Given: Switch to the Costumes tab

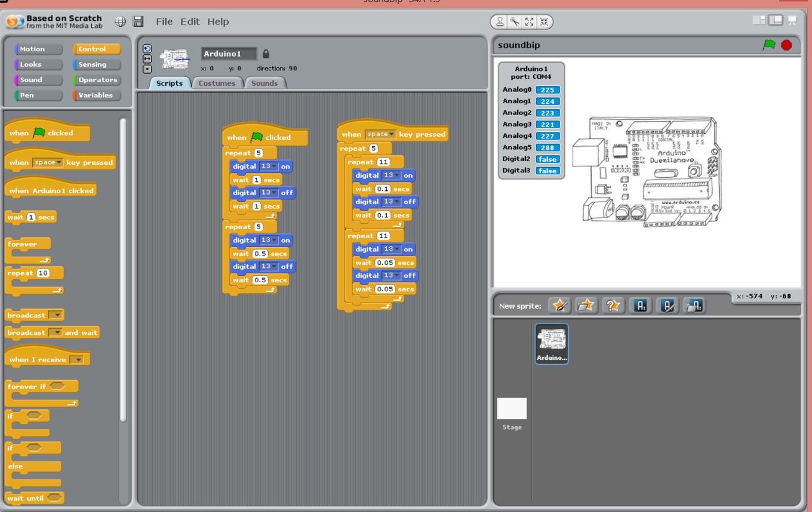Looking at the screenshot, I should click(x=217, y=83).
